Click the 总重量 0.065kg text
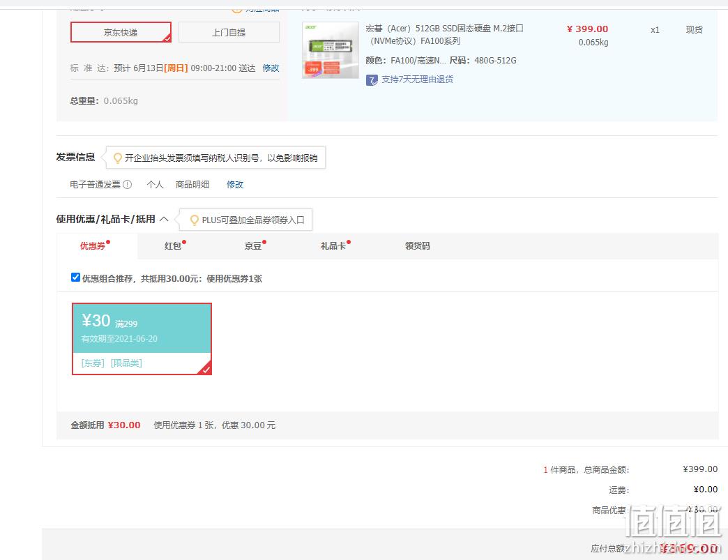728x560 pixels. (104, 100)
